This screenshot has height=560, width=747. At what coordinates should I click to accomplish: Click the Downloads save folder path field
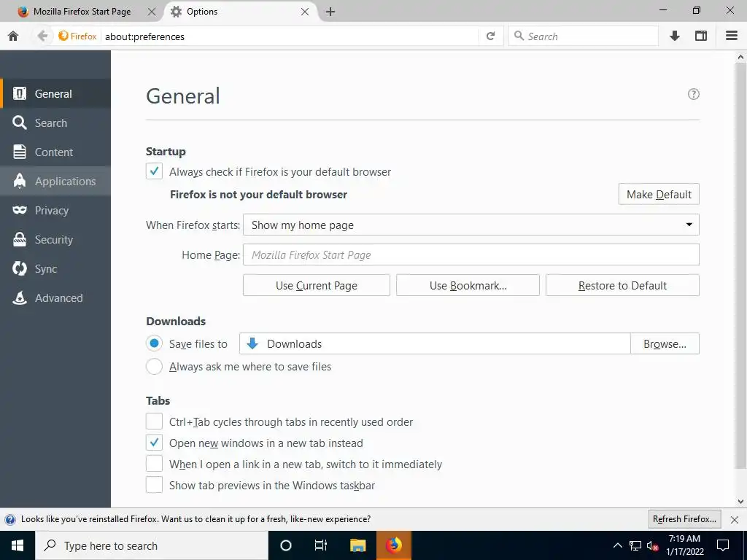[435, 343]
